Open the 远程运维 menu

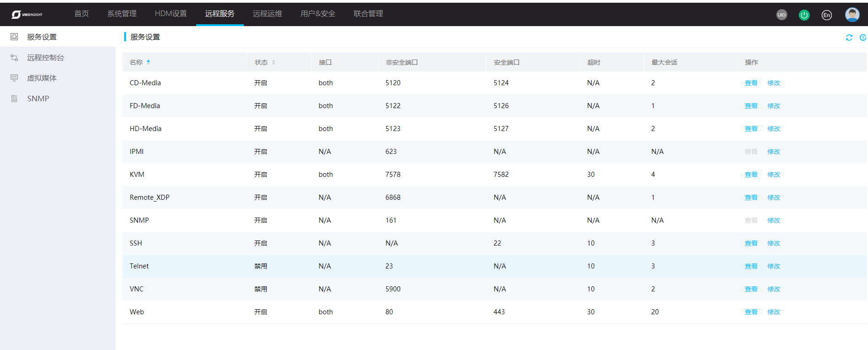[x=268, y=14]
